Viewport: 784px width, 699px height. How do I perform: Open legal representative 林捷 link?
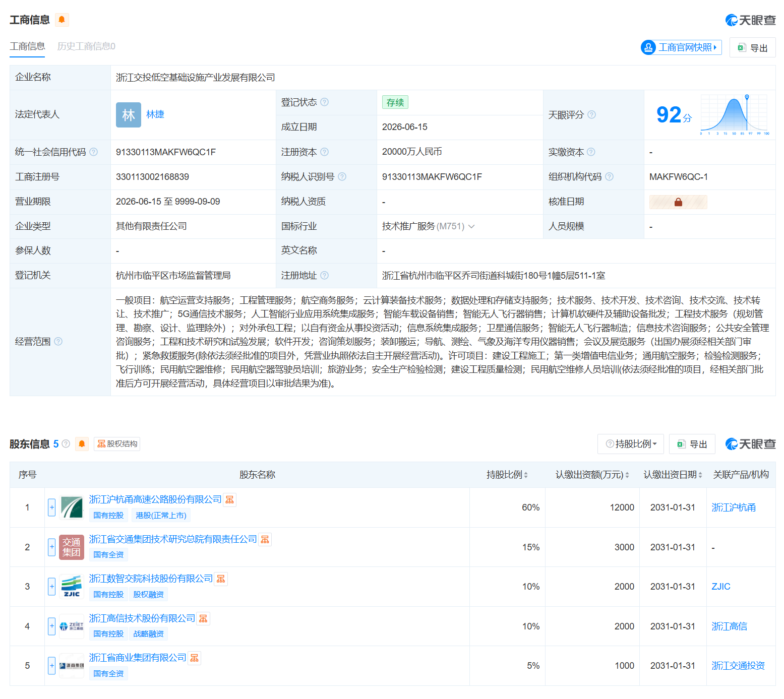155,114
